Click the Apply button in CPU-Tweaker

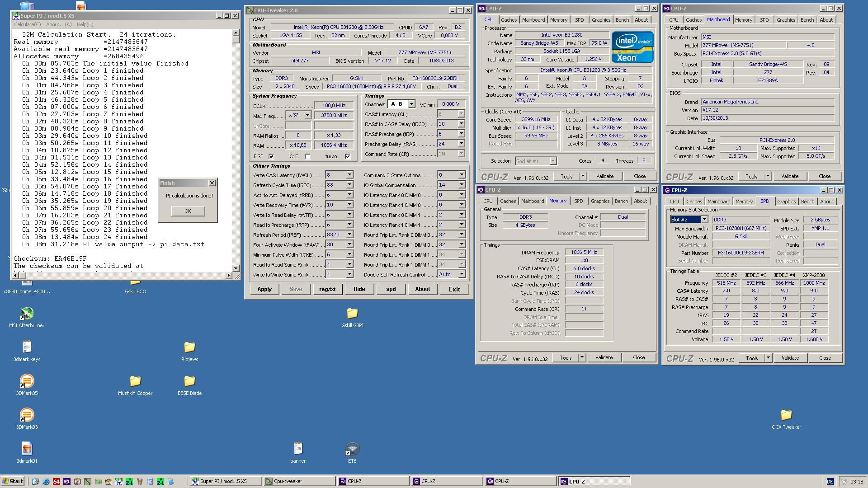tap(264, 289)
